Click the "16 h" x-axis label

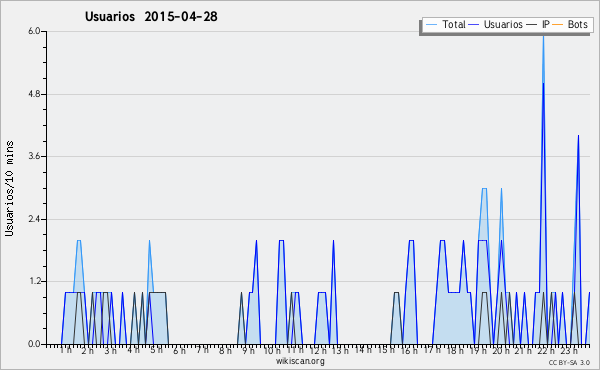409,350
